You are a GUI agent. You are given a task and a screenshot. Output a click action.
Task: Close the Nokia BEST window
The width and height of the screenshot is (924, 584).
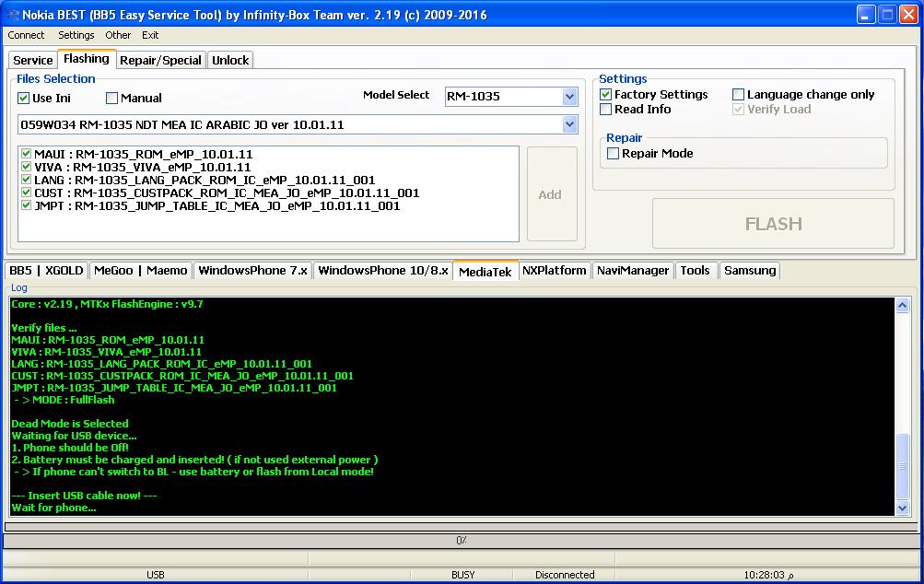[x=908, y=15]
